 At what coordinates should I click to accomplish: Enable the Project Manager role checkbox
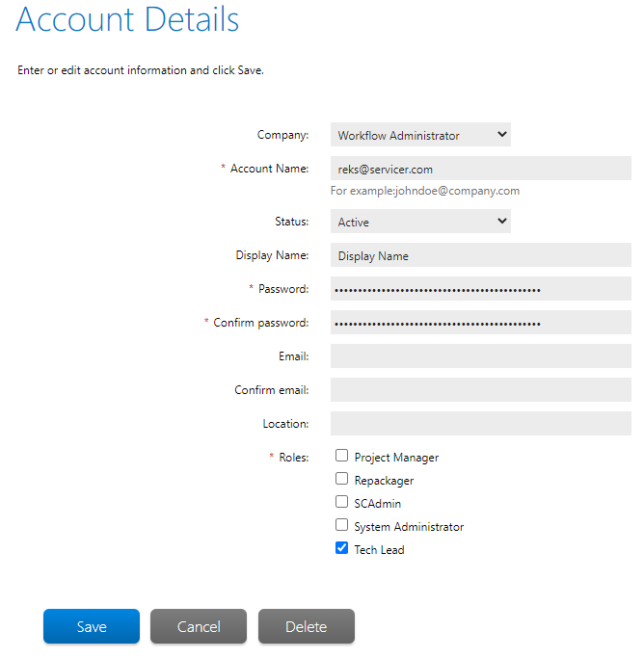[341, 457]
